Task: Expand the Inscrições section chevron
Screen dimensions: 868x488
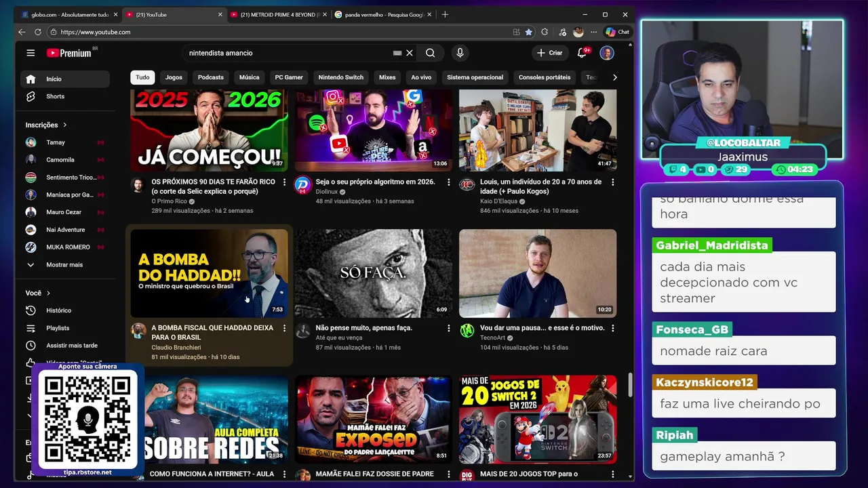Action: click(65, 125)
